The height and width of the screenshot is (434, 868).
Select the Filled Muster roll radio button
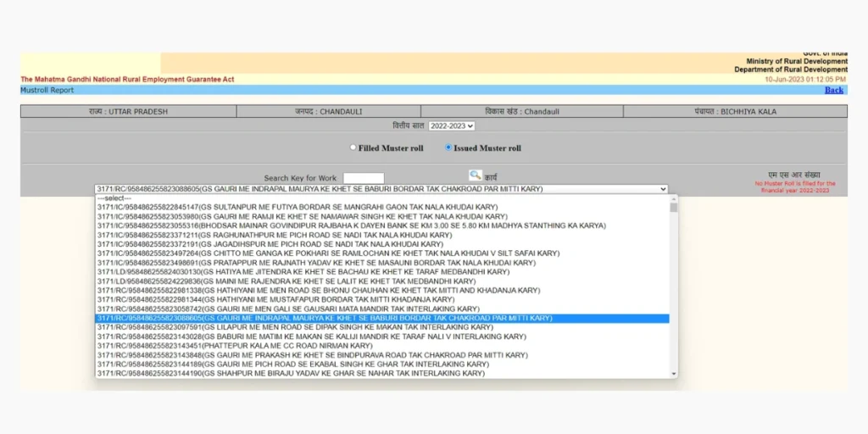[x=353, y=147]
